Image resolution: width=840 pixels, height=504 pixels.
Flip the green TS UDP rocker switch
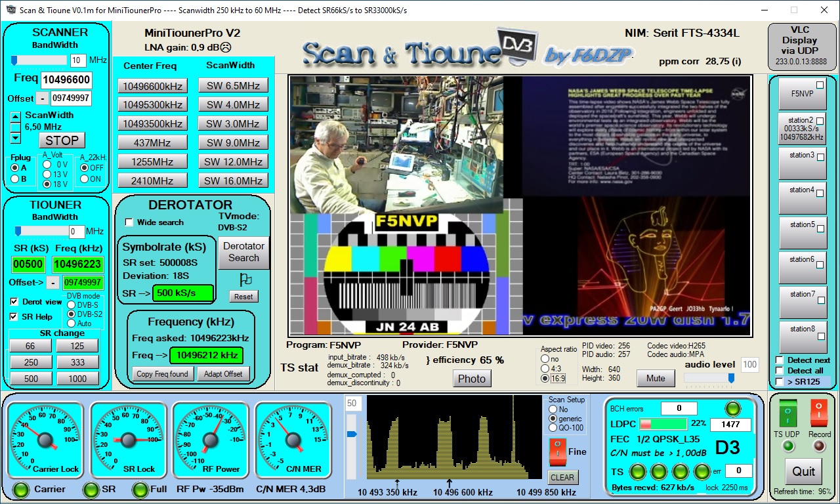point(788,412)
